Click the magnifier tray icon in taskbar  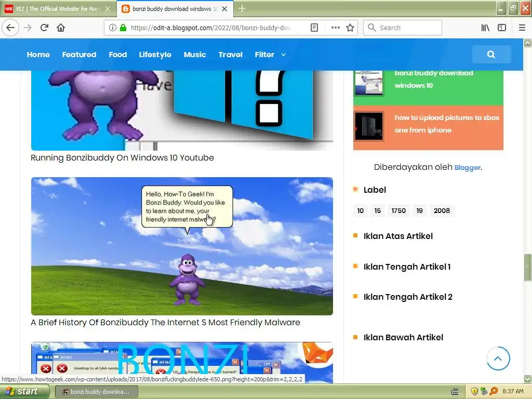click(494, 391)
